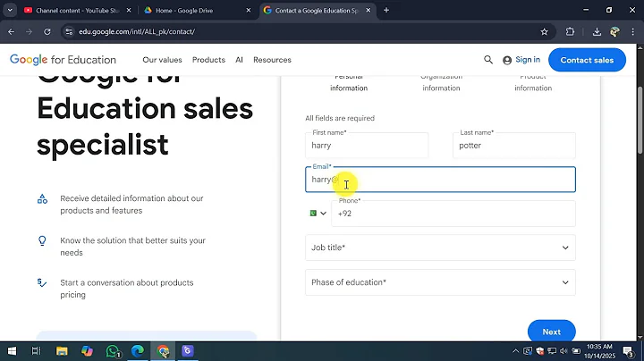Click the address bar URL

tap(137, 31)
